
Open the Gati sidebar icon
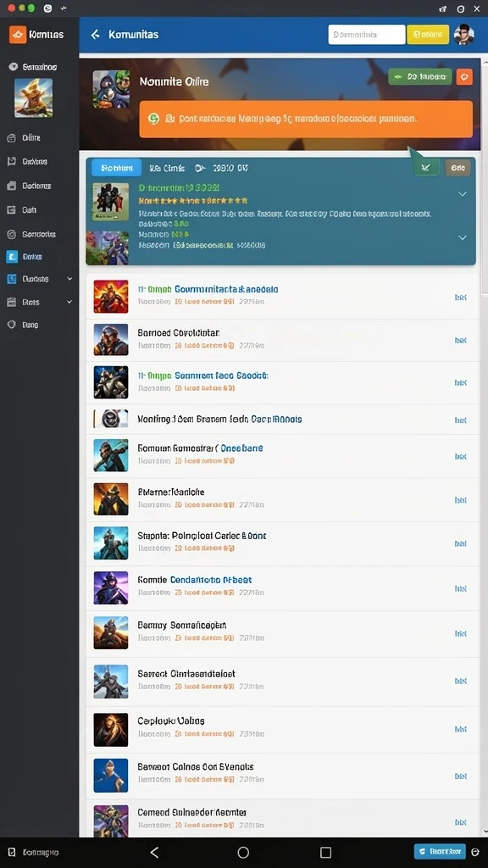click(11, 210)
